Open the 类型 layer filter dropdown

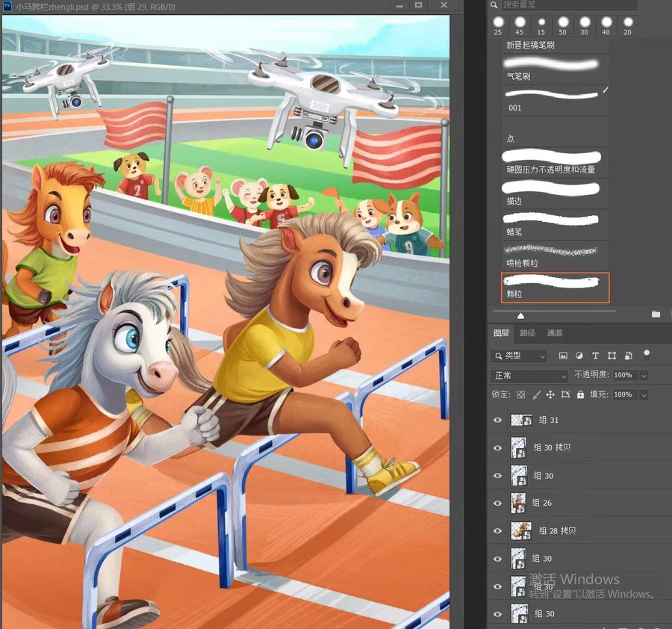pyautogui.click(x=519, y=356)
